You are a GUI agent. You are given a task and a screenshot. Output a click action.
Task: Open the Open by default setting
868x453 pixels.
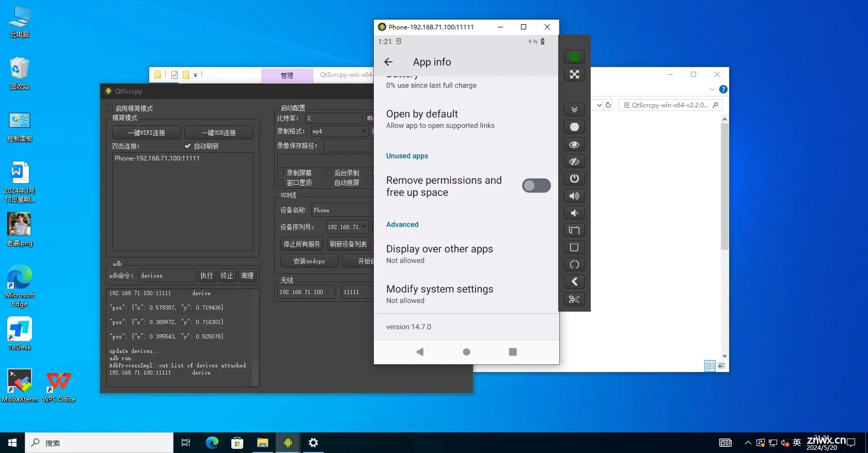(x=466, y=119)
